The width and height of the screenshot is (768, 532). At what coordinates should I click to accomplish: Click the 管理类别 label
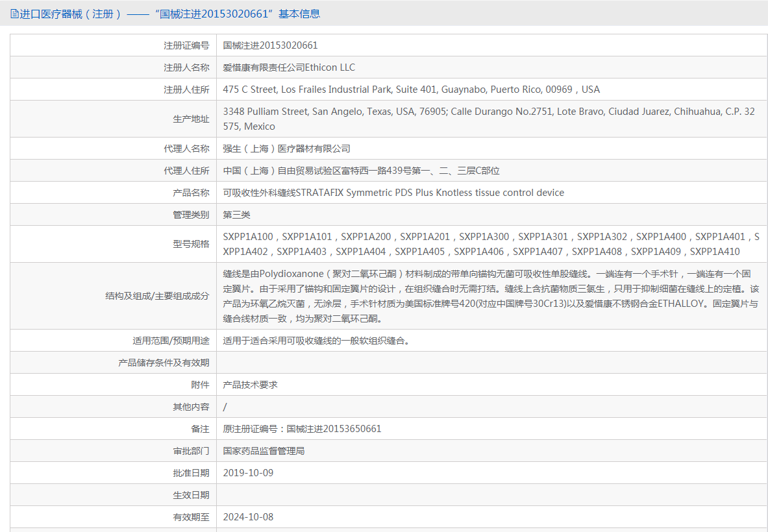tap(191, 214)
